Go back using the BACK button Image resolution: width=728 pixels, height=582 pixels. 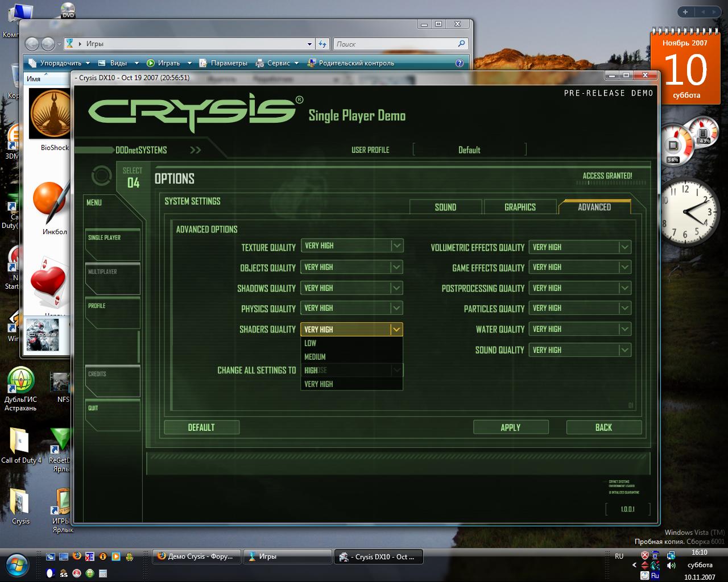tap(604, 427)
